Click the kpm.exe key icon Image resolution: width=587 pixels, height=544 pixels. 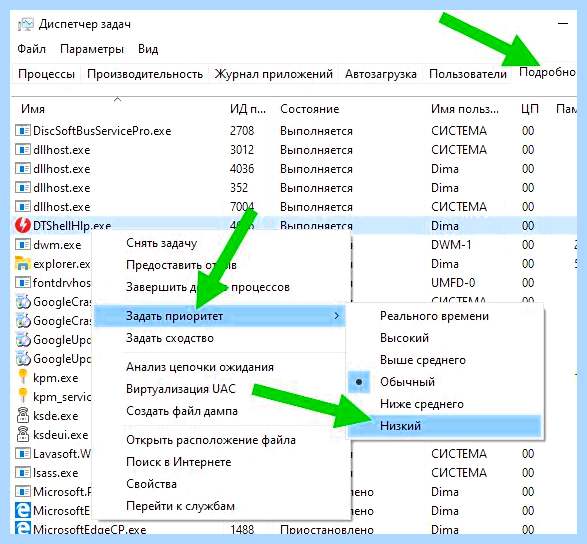[22, 377]
